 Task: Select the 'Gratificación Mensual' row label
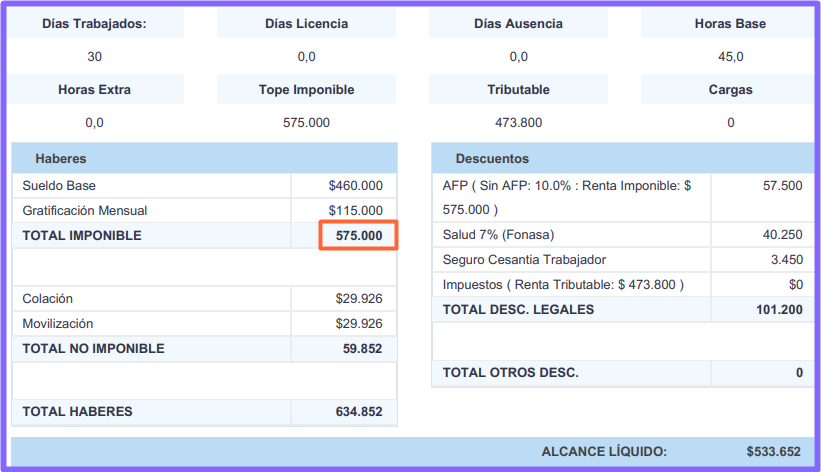[x=84, y=211]
